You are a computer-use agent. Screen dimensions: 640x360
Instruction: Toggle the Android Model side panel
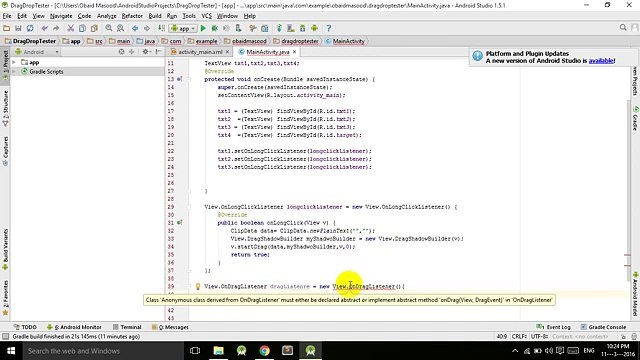[636, 294]
